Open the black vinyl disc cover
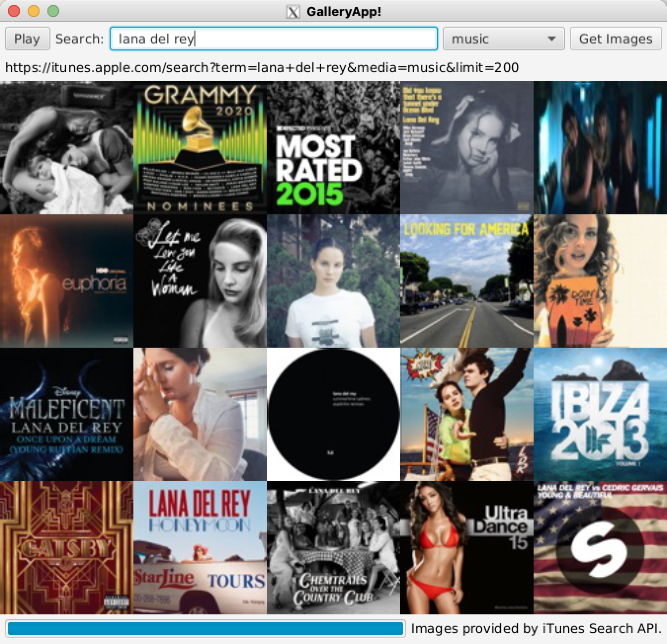 click(333, 414)
